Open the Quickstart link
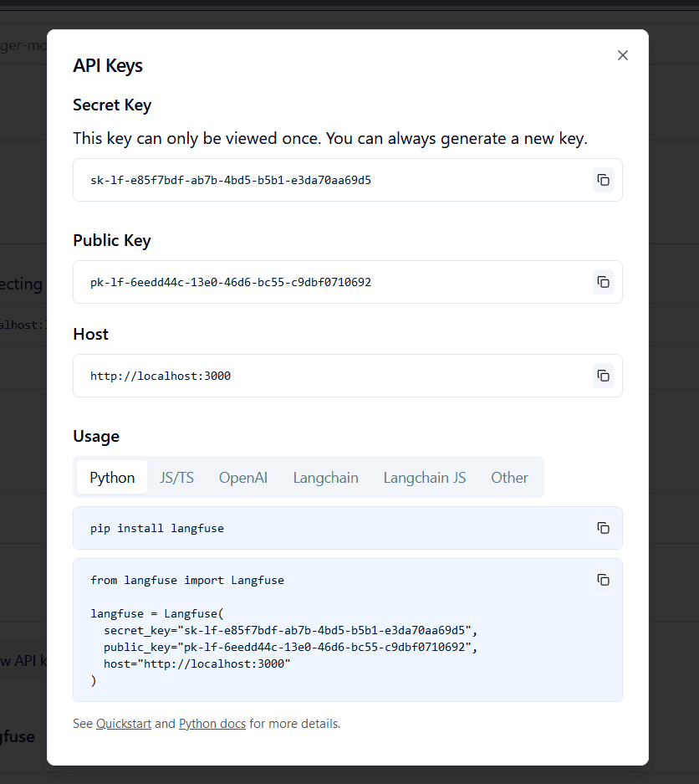The height and width of the screenshot is (784, 699). (x=124, y=724)
